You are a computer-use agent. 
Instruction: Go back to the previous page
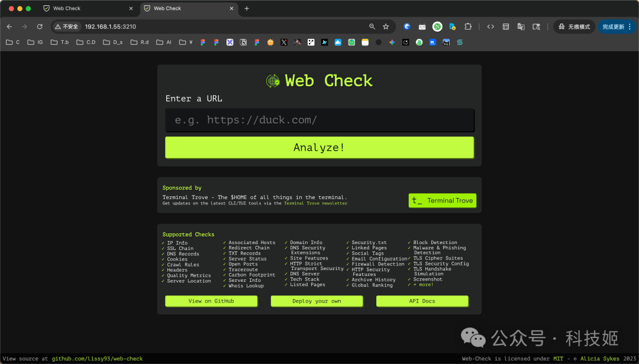point(9,27)
